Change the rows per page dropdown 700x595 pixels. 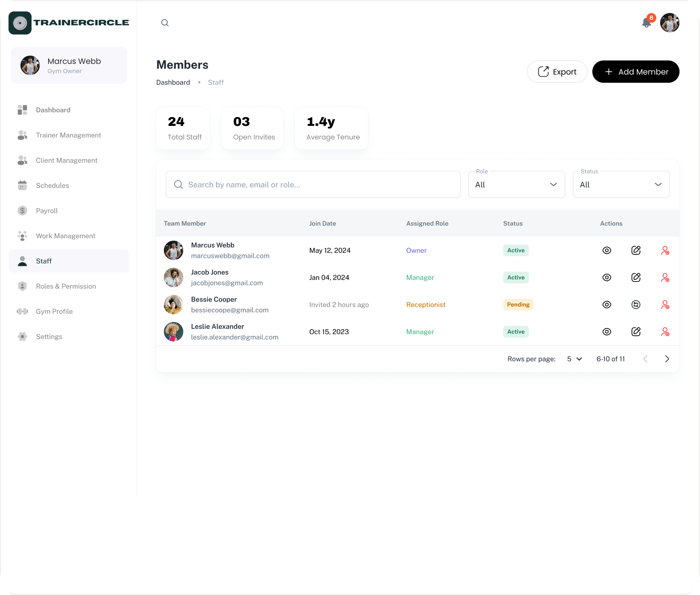[574, 359]
